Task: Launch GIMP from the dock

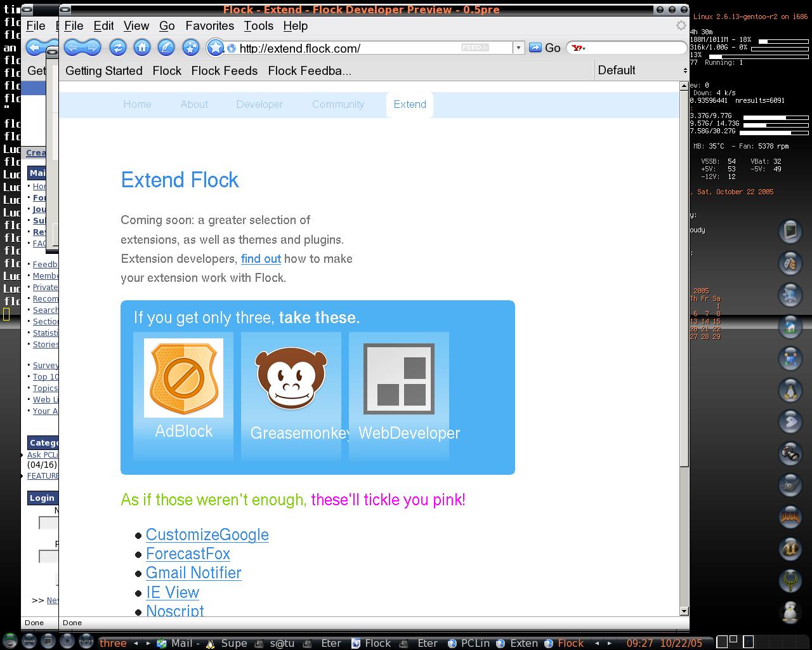Action: click(790, 485)
